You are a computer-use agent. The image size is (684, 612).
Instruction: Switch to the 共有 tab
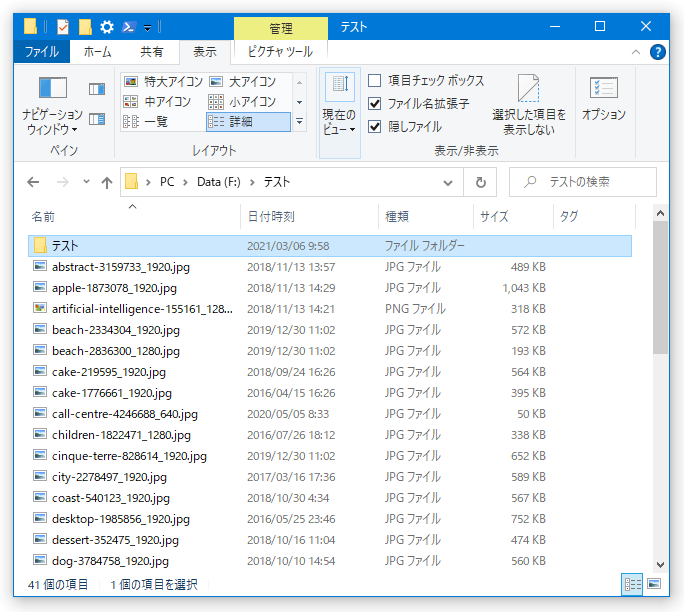[x=151, y=52]
